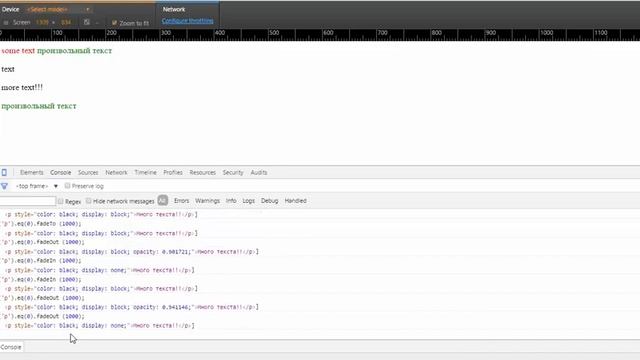The width and height of the screenshot is (640, 360).
Task: Click the screen width value field
Action: [x=42, y=22]
